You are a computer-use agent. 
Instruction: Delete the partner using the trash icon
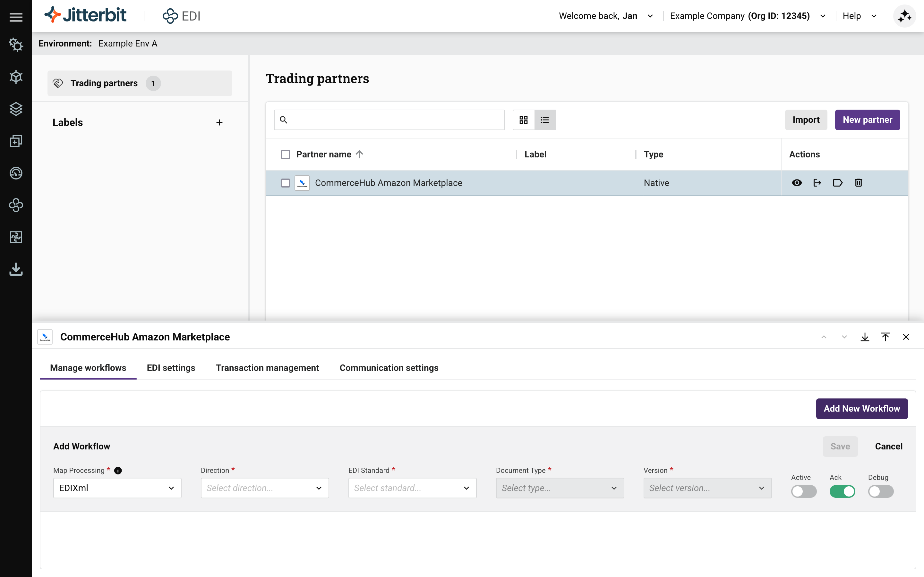(x=858, y=183)
